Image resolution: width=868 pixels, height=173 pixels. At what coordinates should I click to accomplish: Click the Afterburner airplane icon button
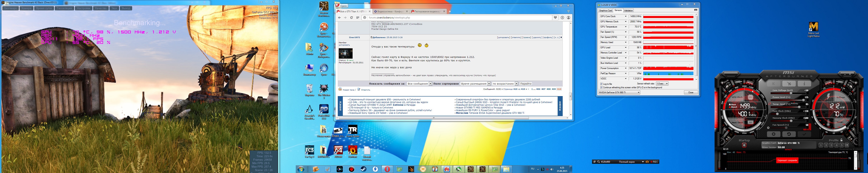(x=789, y=84)
